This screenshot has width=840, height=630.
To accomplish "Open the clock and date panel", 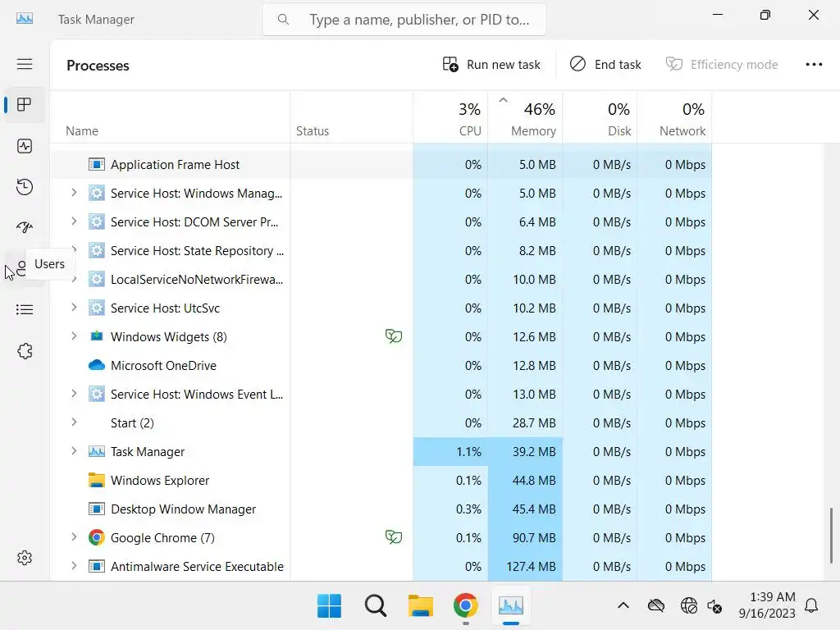I will 767,605.
